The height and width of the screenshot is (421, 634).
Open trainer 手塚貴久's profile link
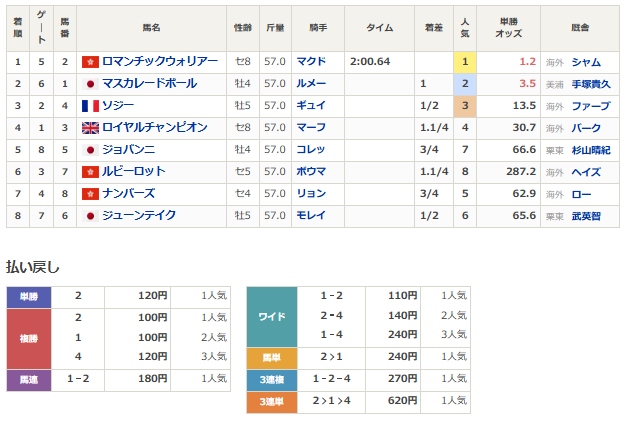591,84
